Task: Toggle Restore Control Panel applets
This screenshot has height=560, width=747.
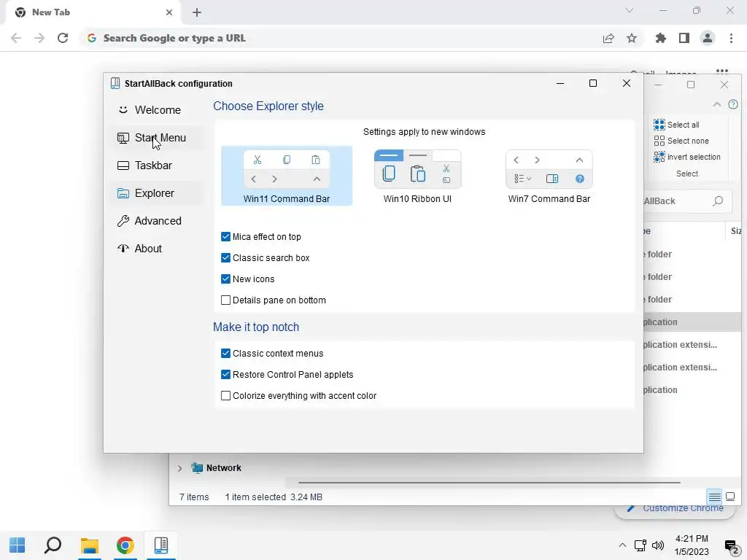Action: coord(226,374)
